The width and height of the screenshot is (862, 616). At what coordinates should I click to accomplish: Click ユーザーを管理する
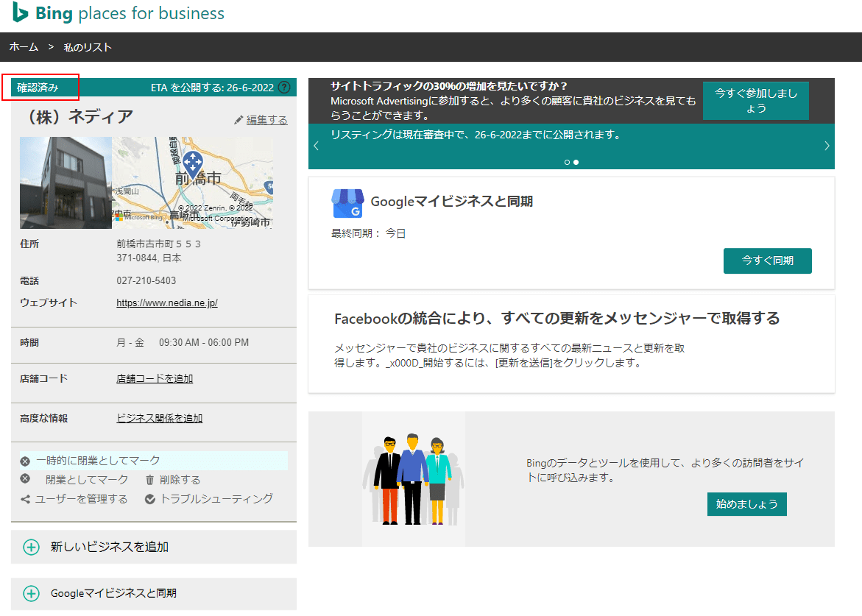pos(82,499)
